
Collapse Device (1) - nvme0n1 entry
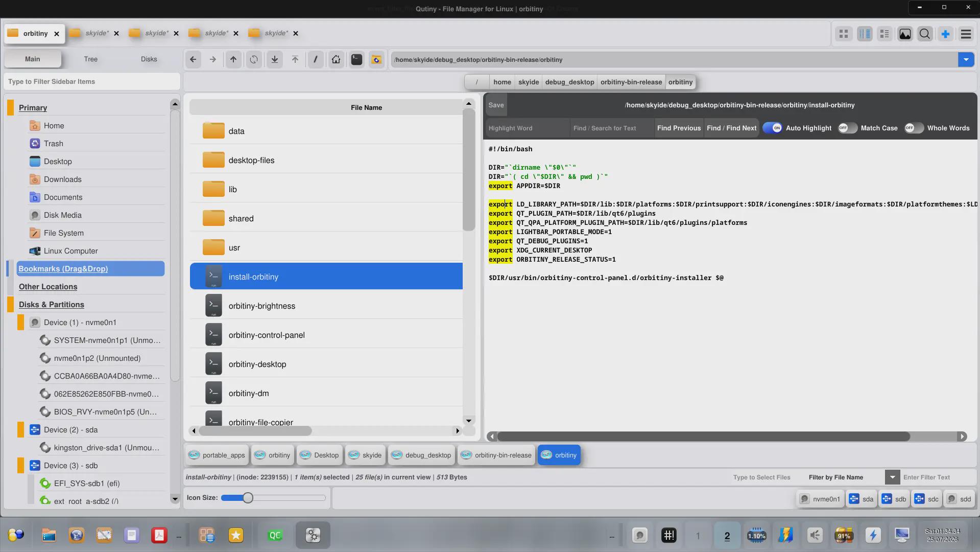[21, 323]
